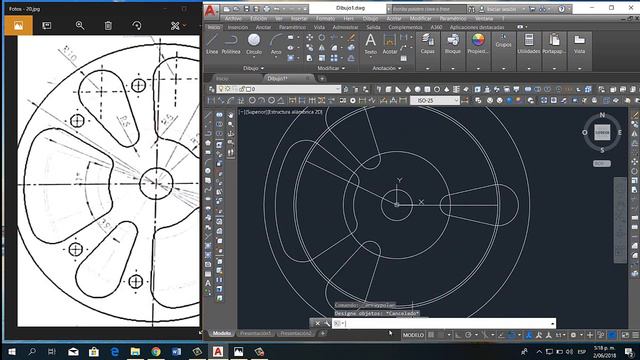Viewport: 640px width, 360px height.
Task: Add a new drawing tab with plus button
Action: pyautogui.click(x=322, y=78)
